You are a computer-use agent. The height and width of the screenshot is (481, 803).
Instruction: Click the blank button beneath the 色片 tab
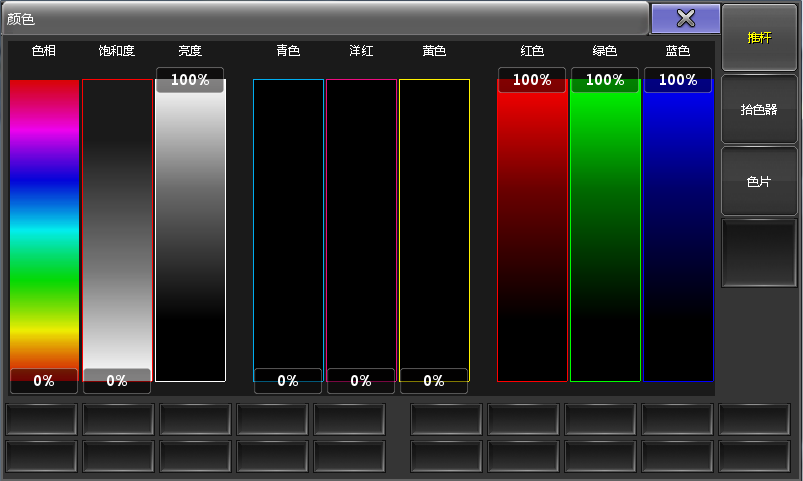[759, 253]
